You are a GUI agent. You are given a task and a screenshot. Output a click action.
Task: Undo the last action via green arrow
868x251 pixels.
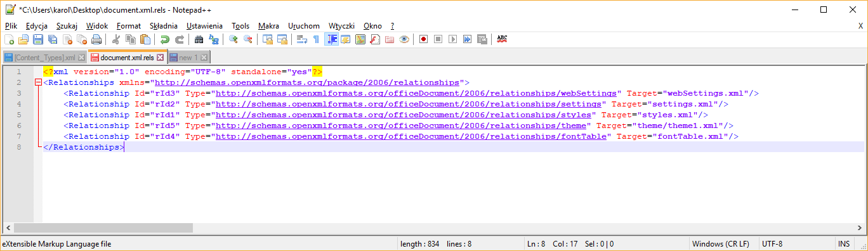coord(164,39)
